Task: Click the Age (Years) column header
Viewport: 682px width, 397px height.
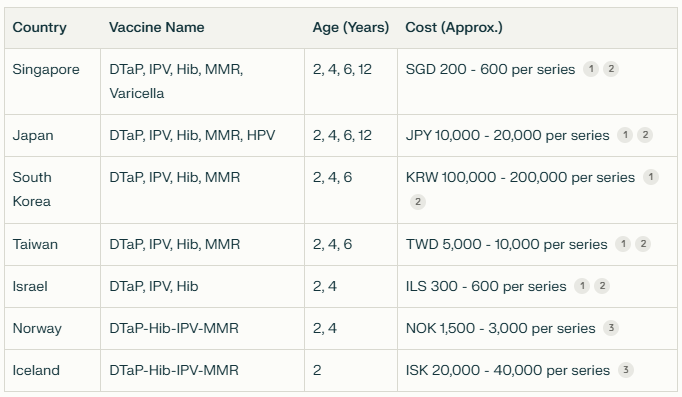Action: [x=351, y=27]
